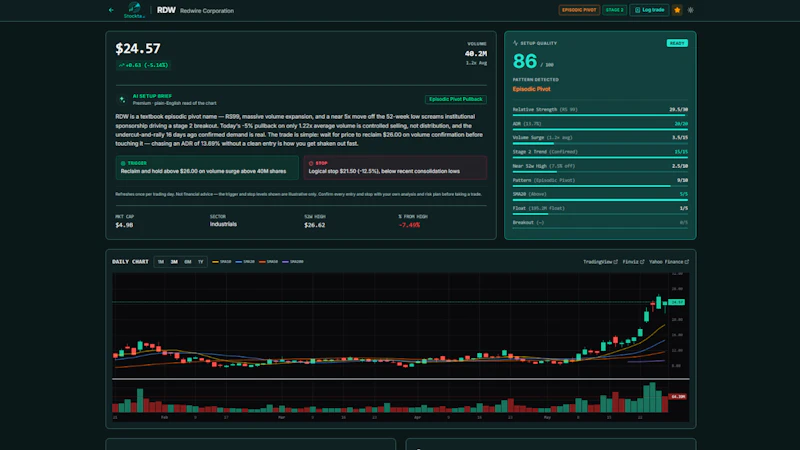800x450 pixels.
Task: Click the 86 setup quality score
Action: pyautogui.click(x=524, y=62)
